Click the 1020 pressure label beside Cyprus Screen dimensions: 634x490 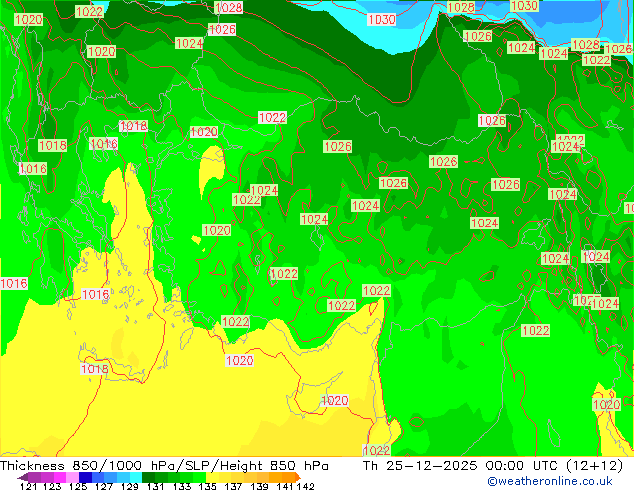click(334, 400)
